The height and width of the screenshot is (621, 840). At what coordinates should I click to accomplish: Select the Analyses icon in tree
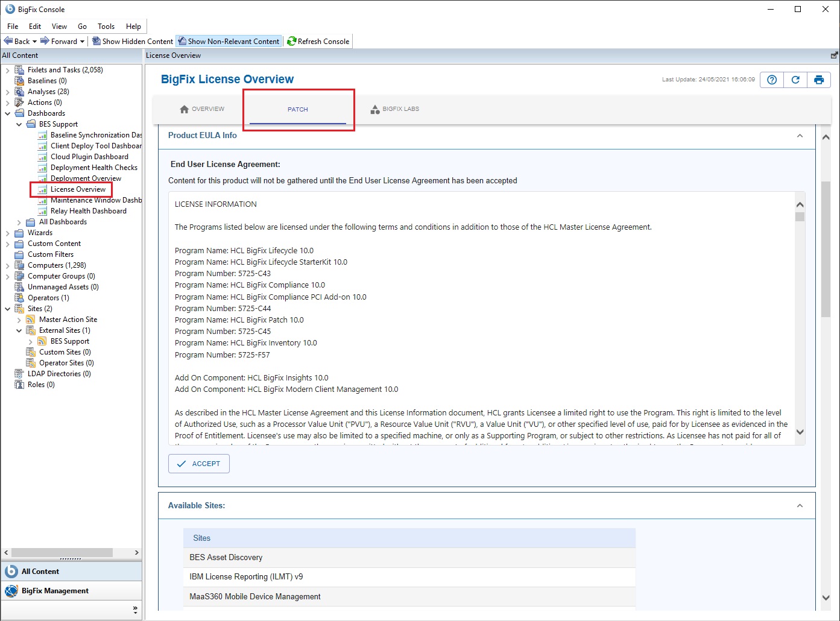point(19,92)
